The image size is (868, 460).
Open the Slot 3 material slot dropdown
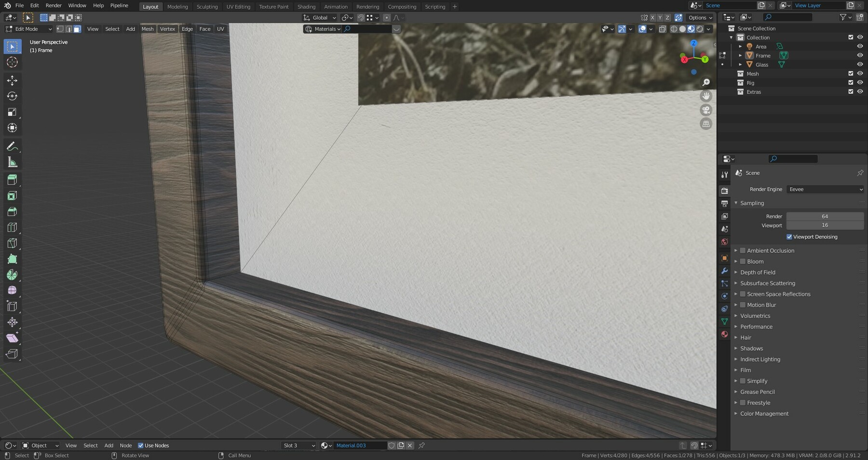[299, 446]
